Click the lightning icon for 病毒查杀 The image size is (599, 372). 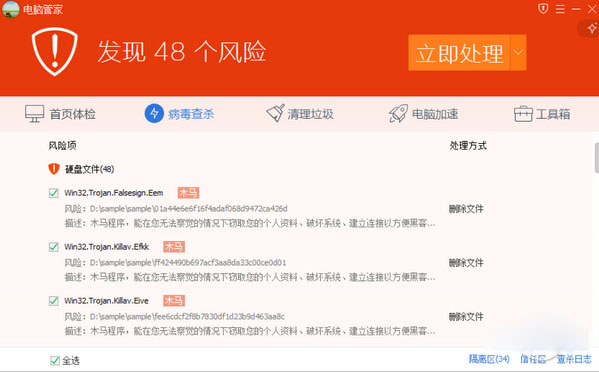point(154,113)
